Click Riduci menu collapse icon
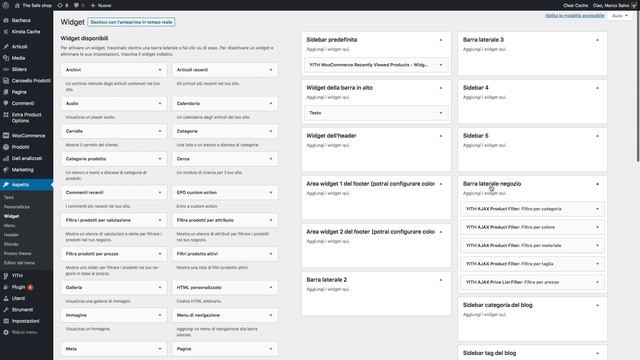This screenshot has width=640, height=360. (x=6, y=332)
